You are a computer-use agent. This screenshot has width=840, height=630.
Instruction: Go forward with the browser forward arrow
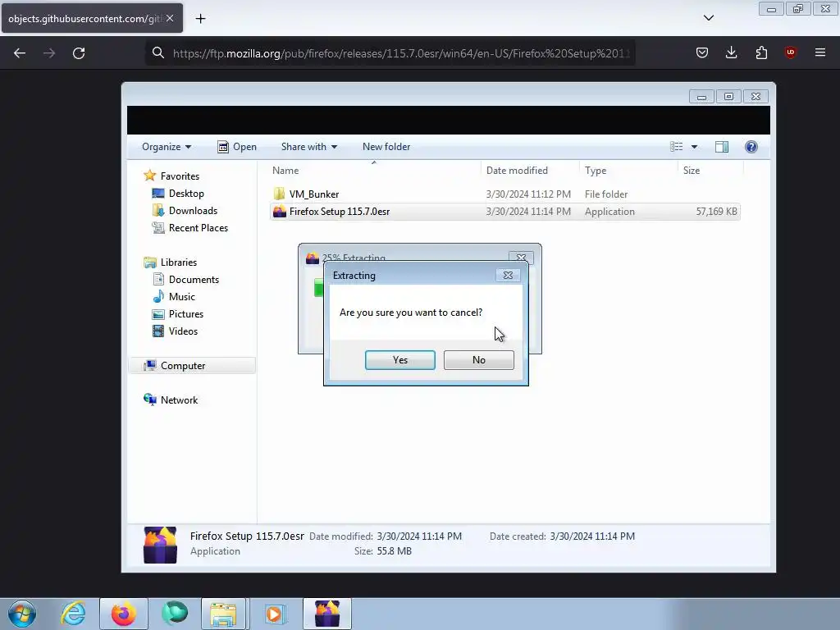click(x=49, y=53)
